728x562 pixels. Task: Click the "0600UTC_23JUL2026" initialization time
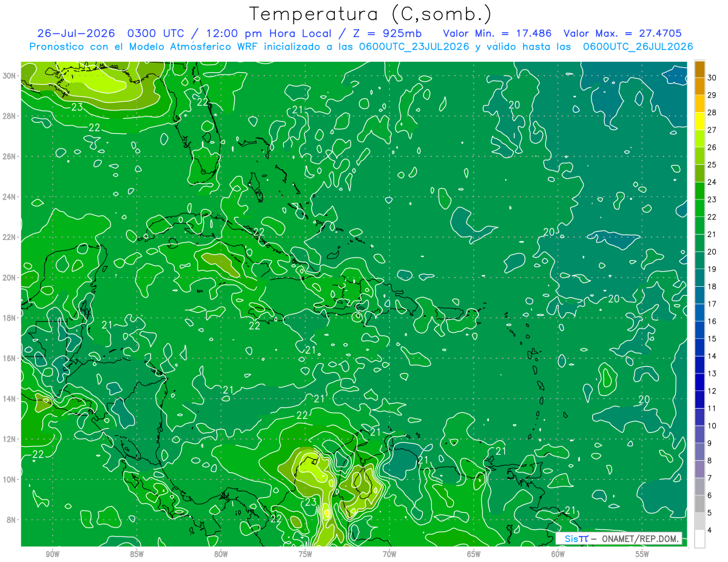pos(414,46)
